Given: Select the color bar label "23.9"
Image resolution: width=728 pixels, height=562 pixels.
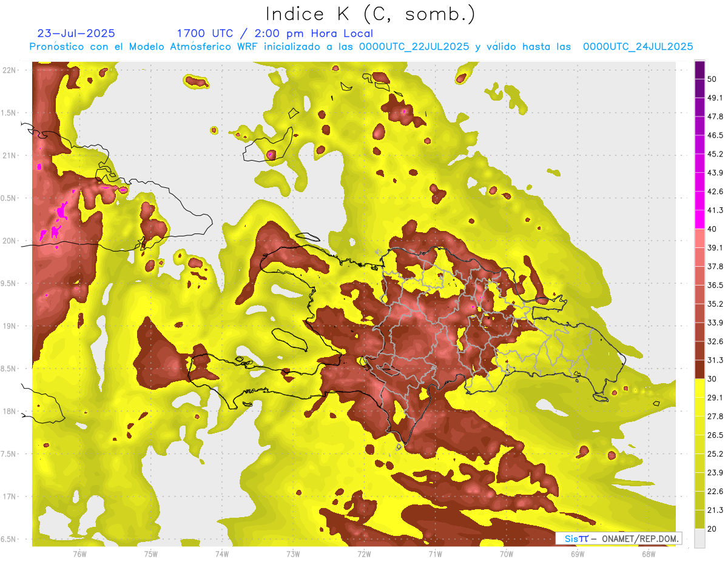Looking at the screenshot, I should (x=715, y=473).
